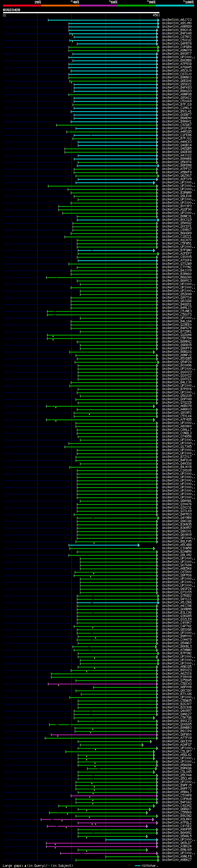The width and height of the screenshot is (197, 868).
Task: Click the UniRef100_C5DC43 hit label
Action: coord(177,684)
